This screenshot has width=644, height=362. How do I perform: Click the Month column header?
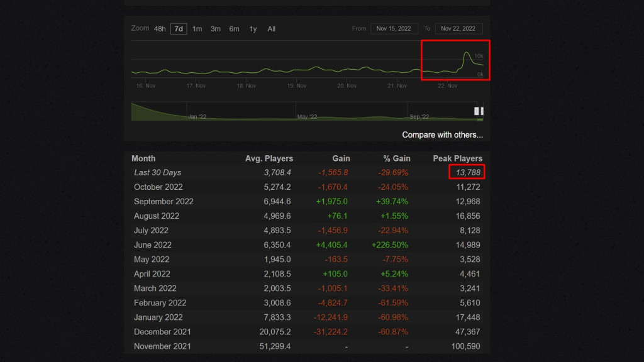[143, 158]
